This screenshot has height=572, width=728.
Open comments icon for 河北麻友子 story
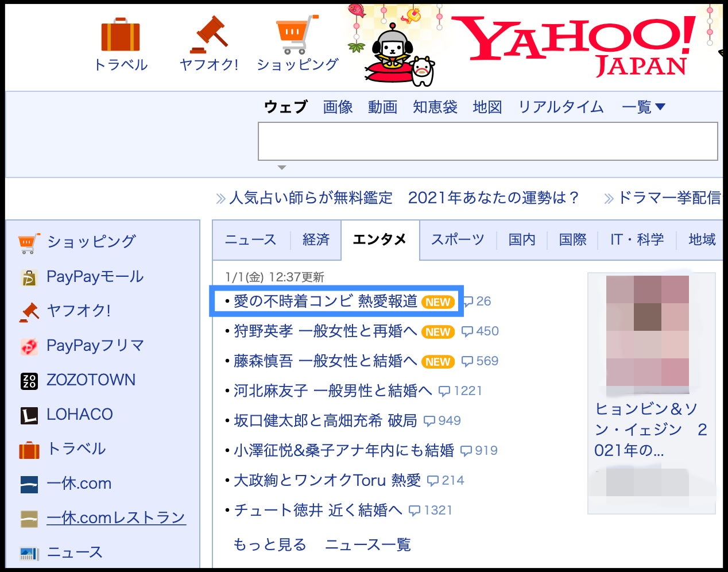click(444, 391)
